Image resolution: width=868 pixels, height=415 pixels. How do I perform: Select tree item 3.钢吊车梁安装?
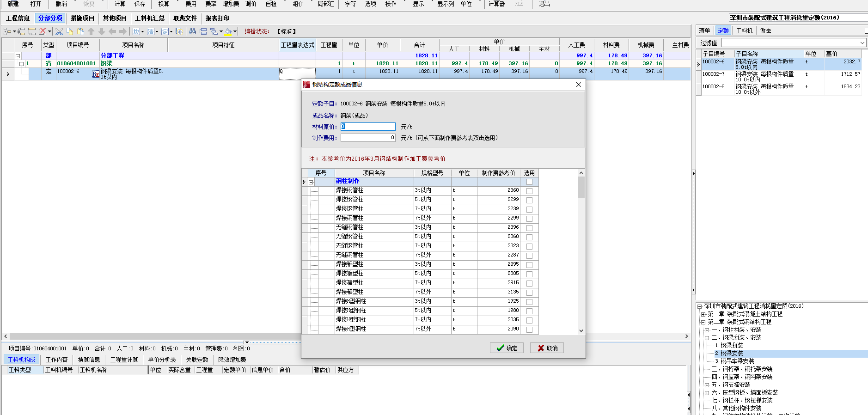(734, 361)
